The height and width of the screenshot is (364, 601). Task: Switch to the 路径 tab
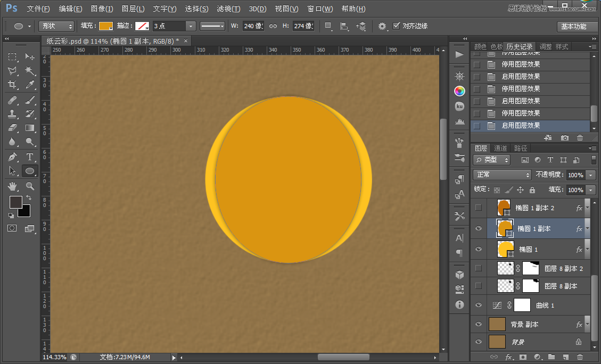(521, 148)
